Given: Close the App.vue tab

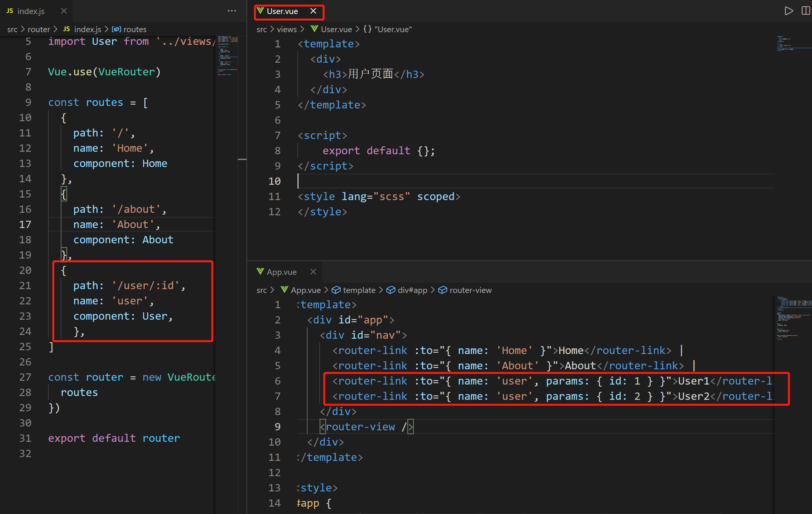Looking at the screenshot, I should (313, 272).
